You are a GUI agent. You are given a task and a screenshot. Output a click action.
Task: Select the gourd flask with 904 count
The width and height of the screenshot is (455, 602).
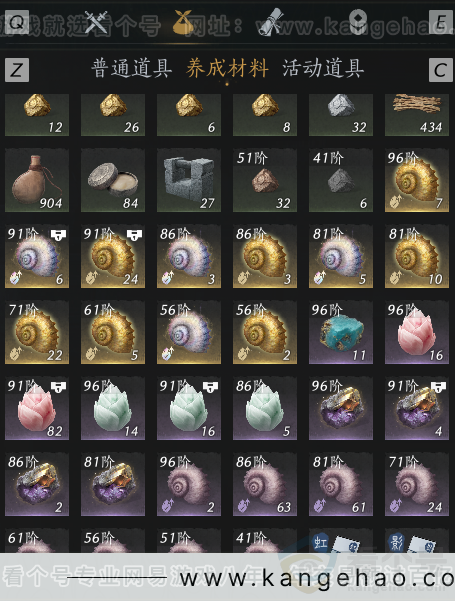(37, 180)
